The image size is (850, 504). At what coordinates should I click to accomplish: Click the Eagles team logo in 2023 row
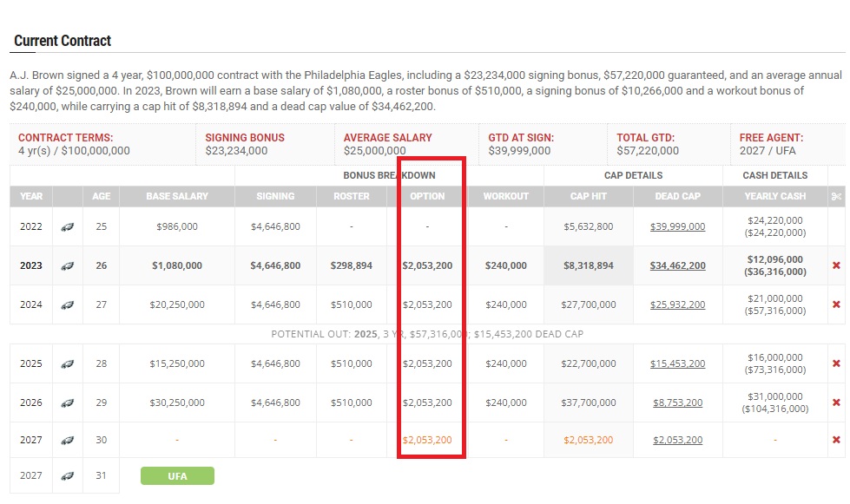coord(67,265)
